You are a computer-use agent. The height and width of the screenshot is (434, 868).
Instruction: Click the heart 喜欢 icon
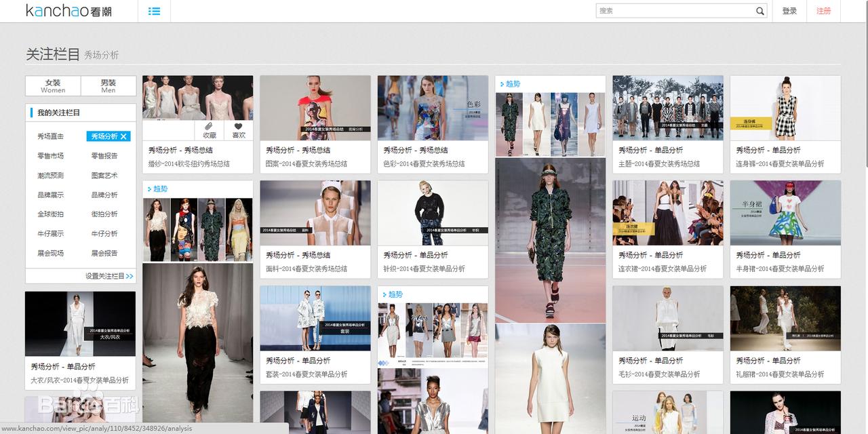click(x=239, y=130)
